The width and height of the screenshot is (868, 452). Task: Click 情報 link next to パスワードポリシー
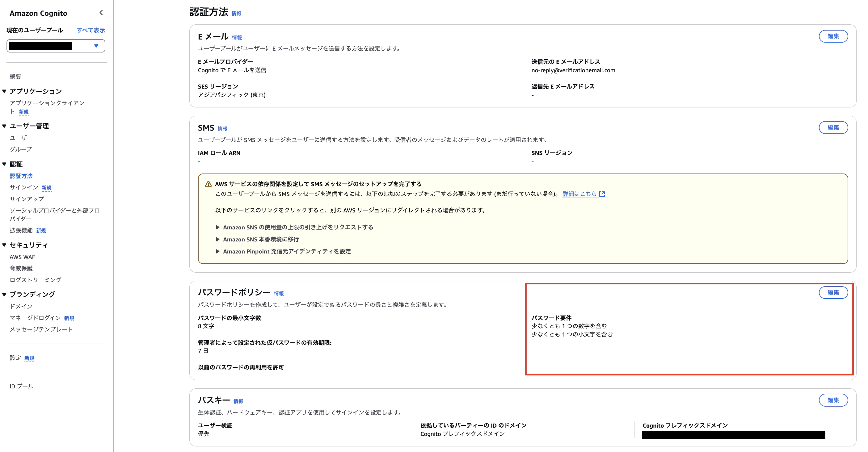pyautogui.click(x=279, y=294)
